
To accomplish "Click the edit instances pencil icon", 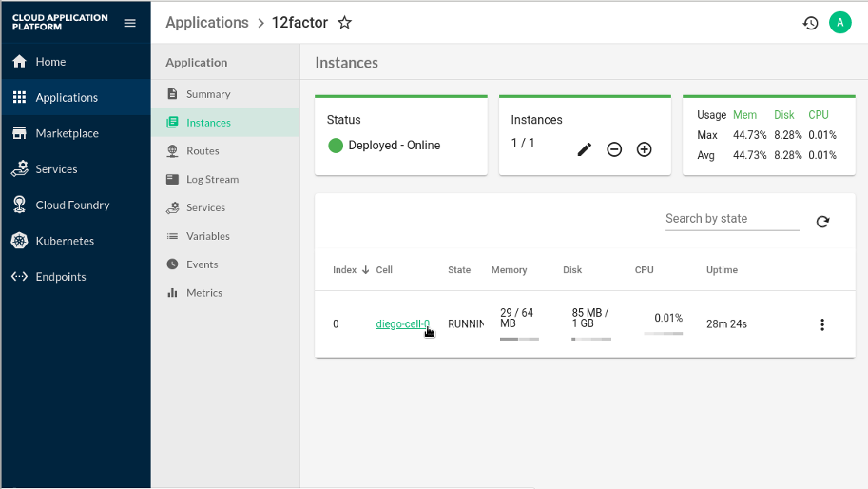I will pos(585,149).
